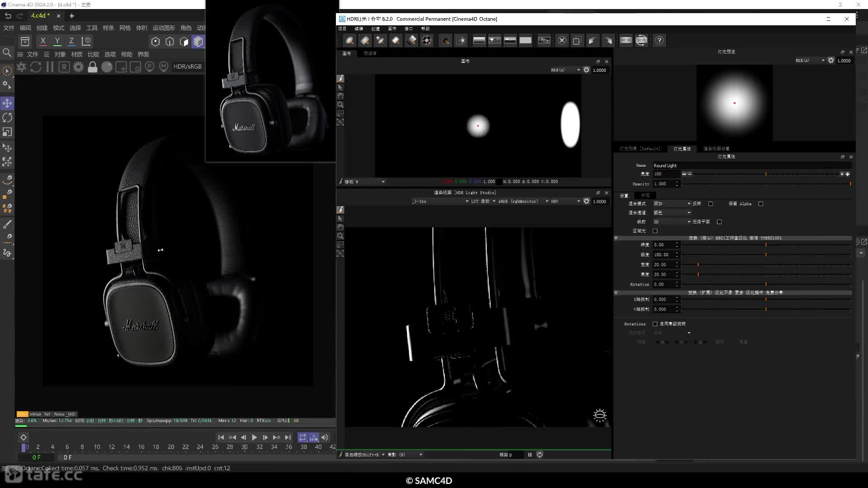Select points mode hexagon icon

coord(156,42)
